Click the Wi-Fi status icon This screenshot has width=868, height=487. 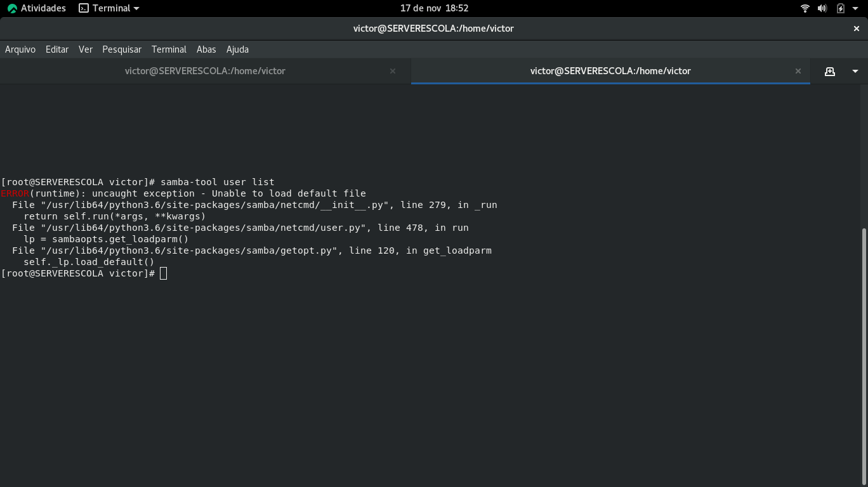tap(805, 8)
